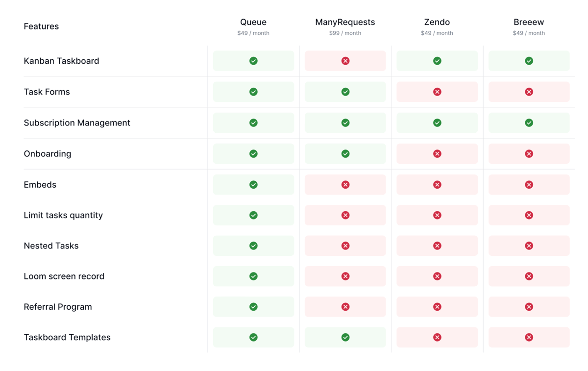
Task: Click the Embeds feature label
Action: tap(40, 184)
